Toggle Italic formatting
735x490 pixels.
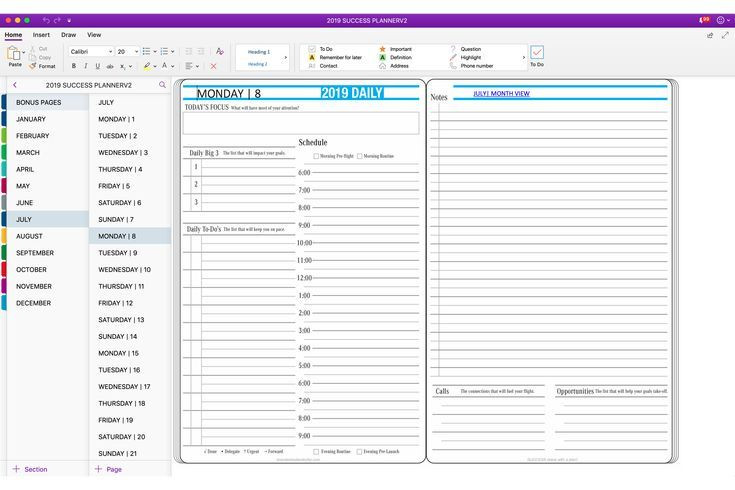pos(85,66)
